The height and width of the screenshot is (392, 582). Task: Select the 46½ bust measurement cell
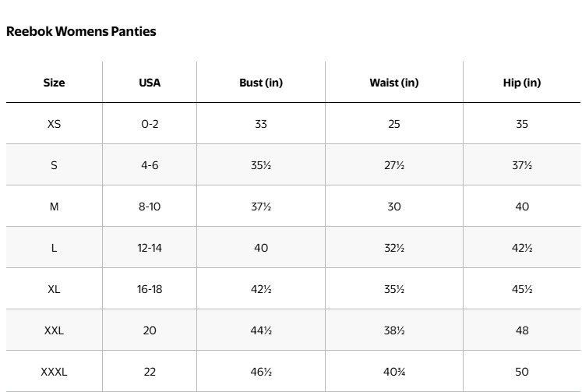coord(261,372)
